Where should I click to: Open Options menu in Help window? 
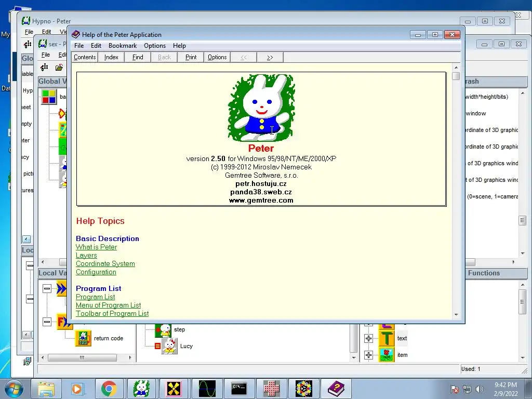point(155,46)
